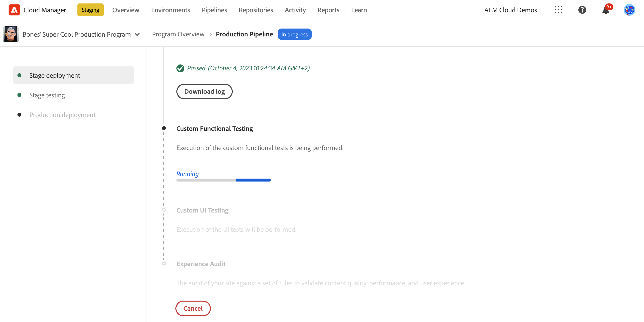Viewport: 644px width, 322px height.
Task: Click the green Passed checkmark icon
Action: 180,68
